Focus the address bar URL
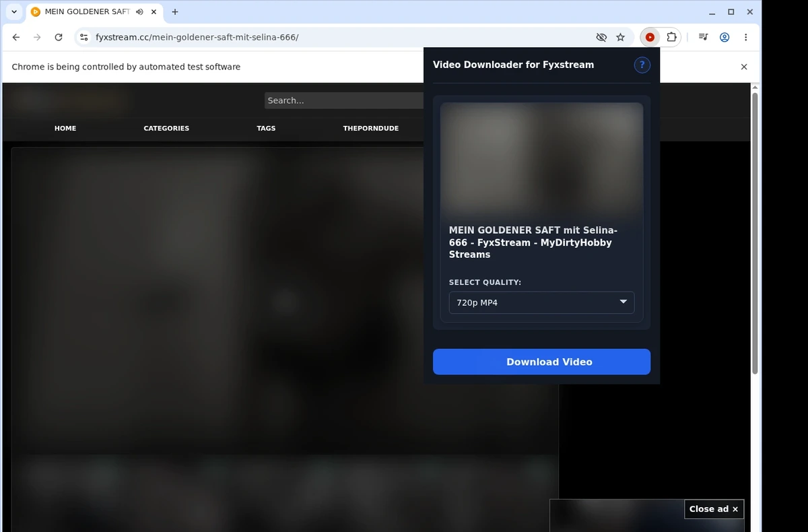Image resolution: width=808 pixels, height=532 pixels. (x=197, y=37)
